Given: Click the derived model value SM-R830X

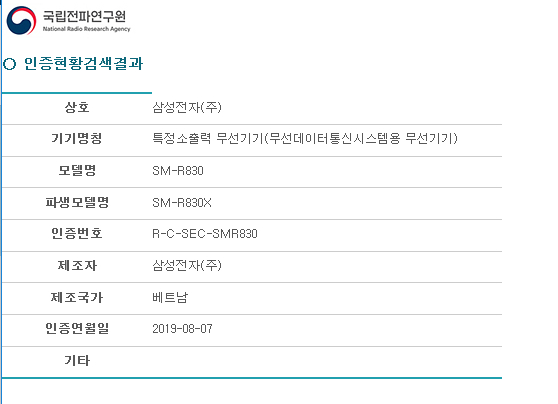Looking at the screenshot, I should pyautogui.click(x=182, y=203).
